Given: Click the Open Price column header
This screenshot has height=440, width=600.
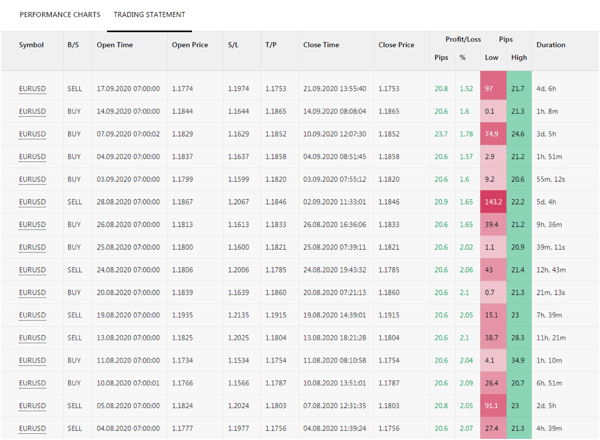Looking at the screenshot, I should (x=190, y=45).
